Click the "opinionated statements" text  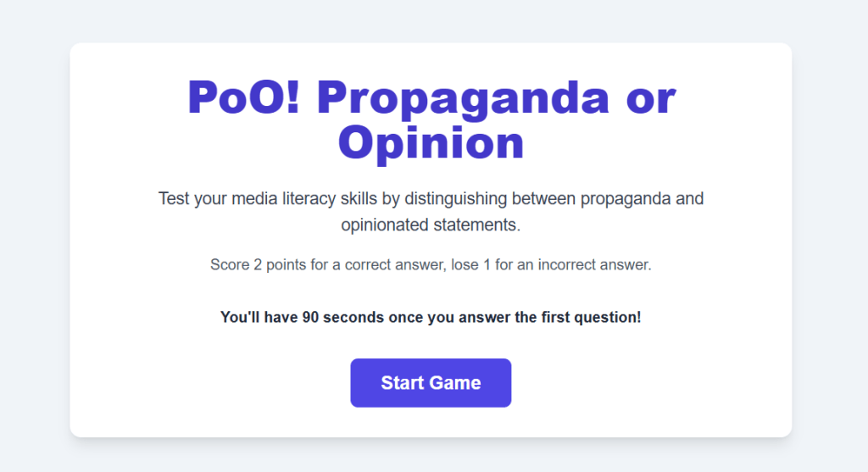[x=431, y=225]
